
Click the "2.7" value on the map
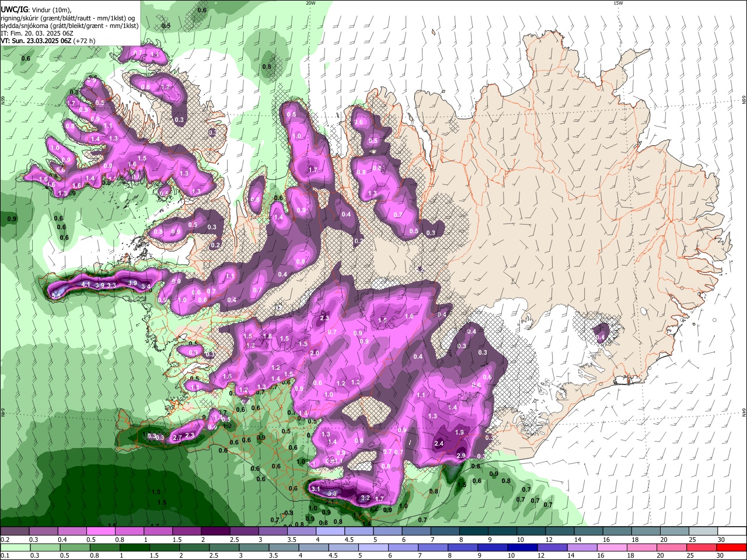pyautogui.click(x=178, y=437)
